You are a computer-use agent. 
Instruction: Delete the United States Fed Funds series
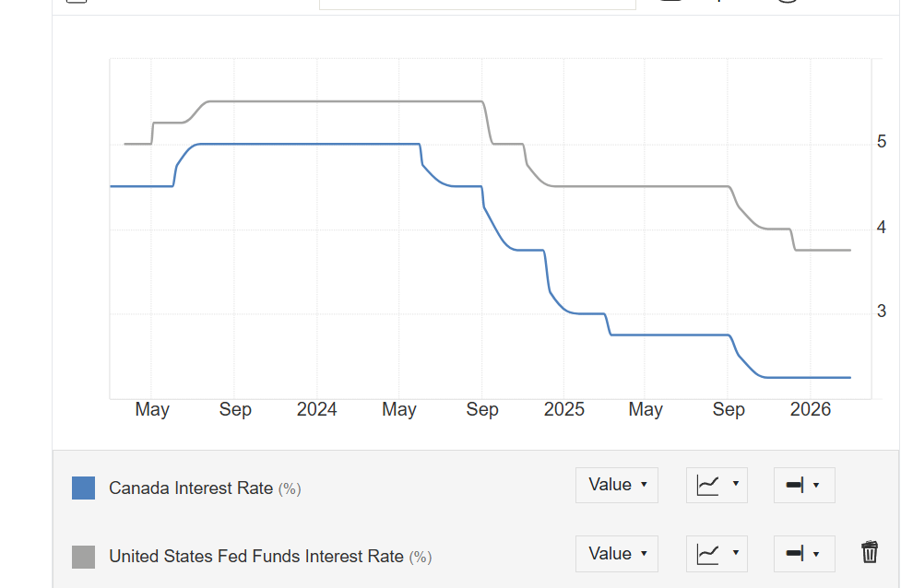click(870, 553)
